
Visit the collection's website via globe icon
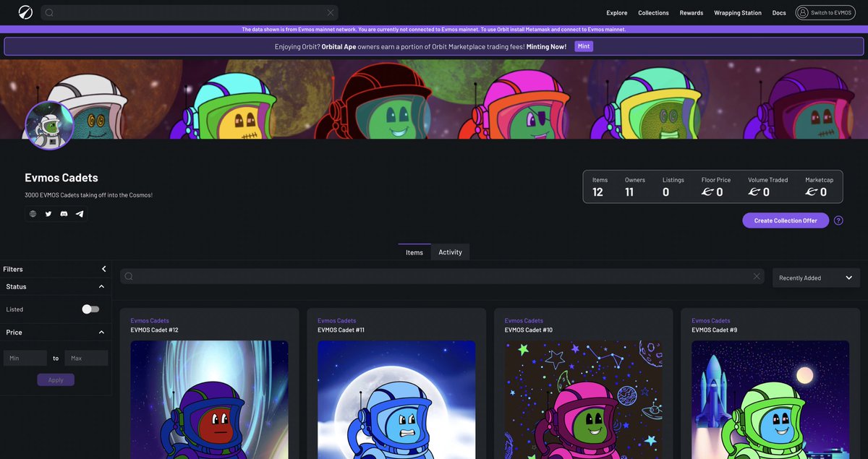pos(32,213)
